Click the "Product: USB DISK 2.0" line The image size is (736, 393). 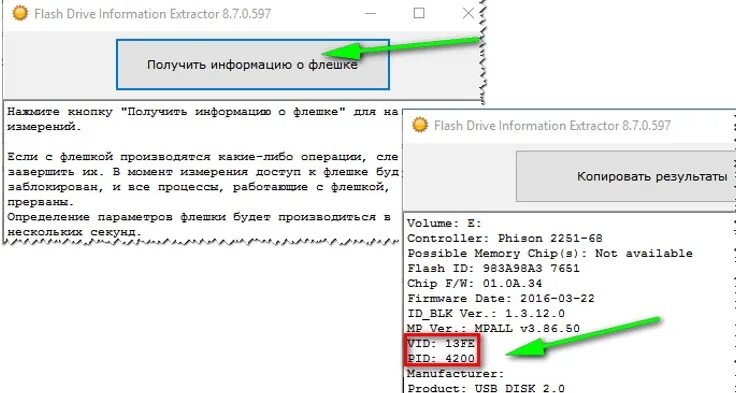click(x=486, y=388)
